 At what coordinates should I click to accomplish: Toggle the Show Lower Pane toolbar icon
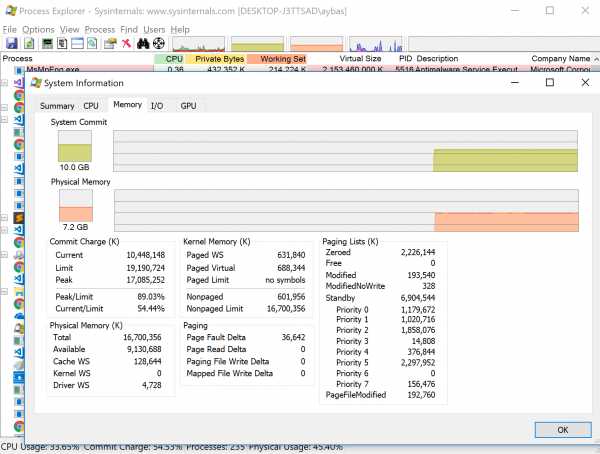click(77, 43)
